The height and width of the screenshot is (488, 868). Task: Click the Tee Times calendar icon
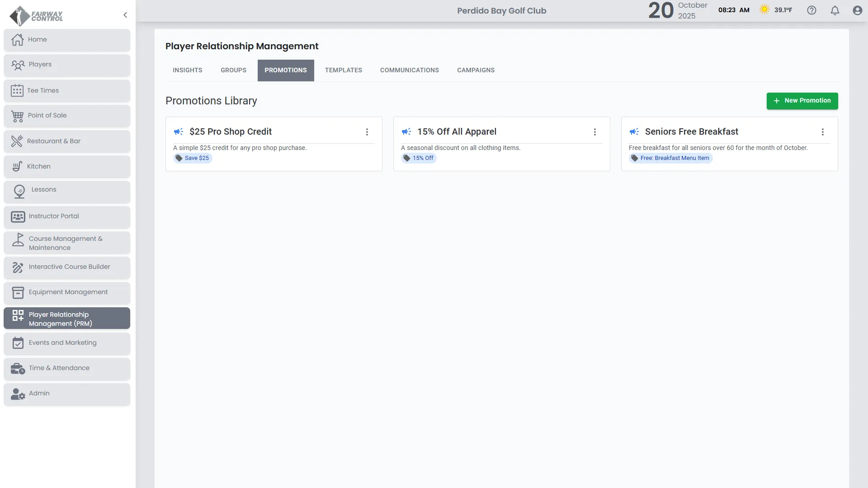tap(17, 90)
